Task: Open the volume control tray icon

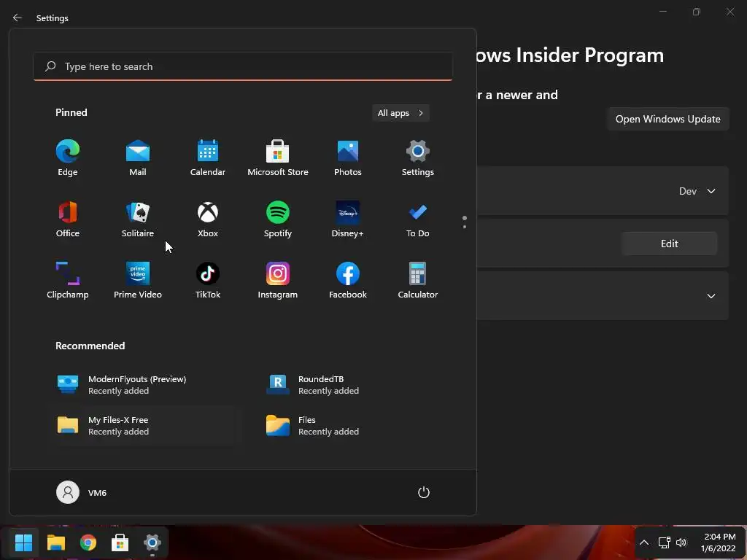Action: [681, 542]
